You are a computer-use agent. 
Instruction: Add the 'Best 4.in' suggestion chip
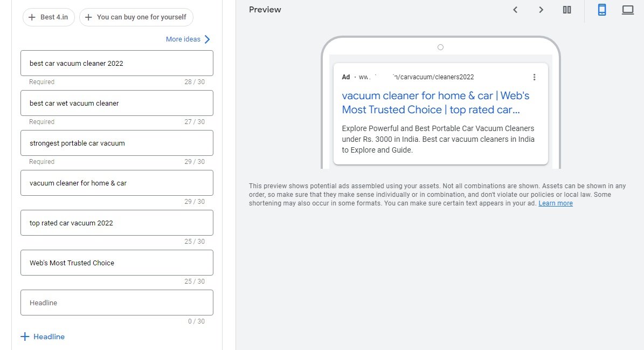(49, 17)
